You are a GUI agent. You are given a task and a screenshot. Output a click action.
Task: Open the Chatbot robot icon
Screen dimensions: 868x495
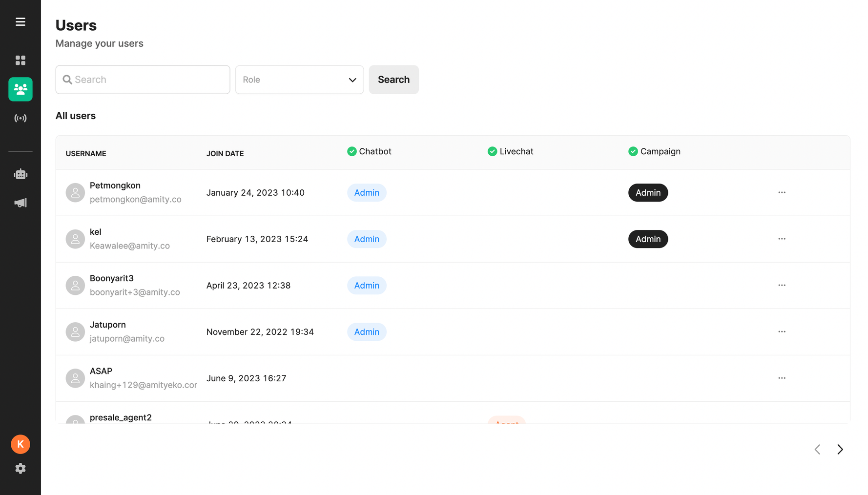pos(21,174)
